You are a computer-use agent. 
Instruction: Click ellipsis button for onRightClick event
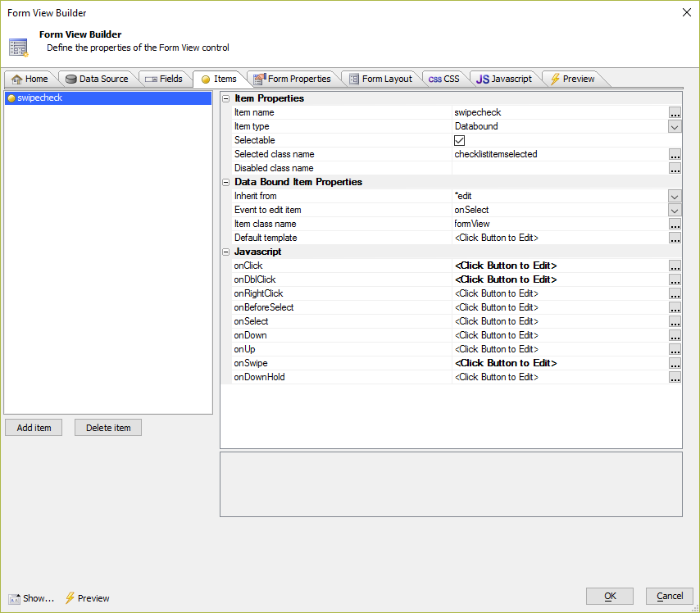coord(675,293)
